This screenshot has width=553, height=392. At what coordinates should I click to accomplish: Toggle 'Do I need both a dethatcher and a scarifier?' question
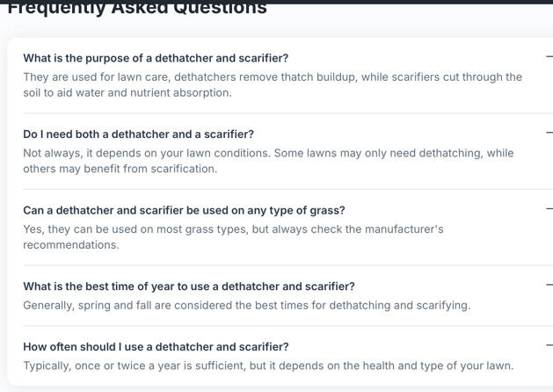(138, 134)
